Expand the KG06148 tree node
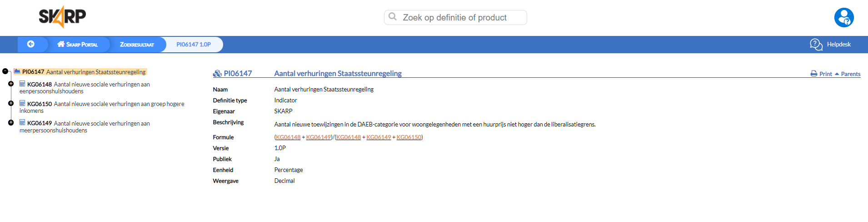 coord(11,84)
